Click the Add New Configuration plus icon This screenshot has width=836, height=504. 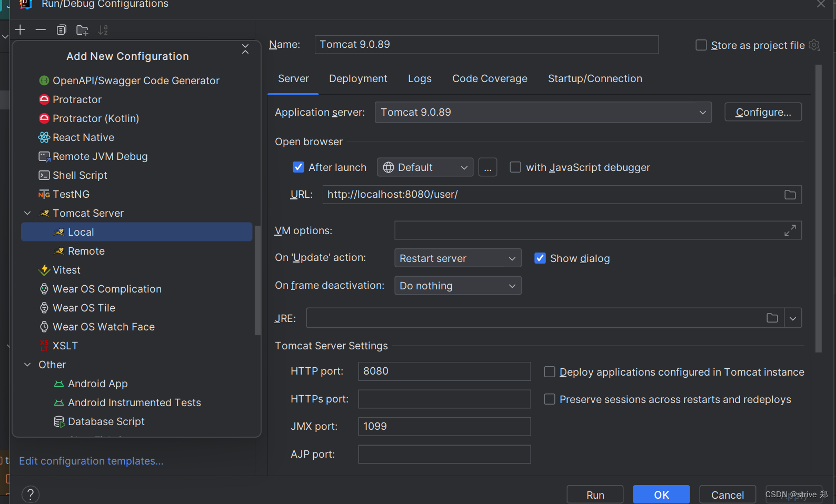pos(20,29)
